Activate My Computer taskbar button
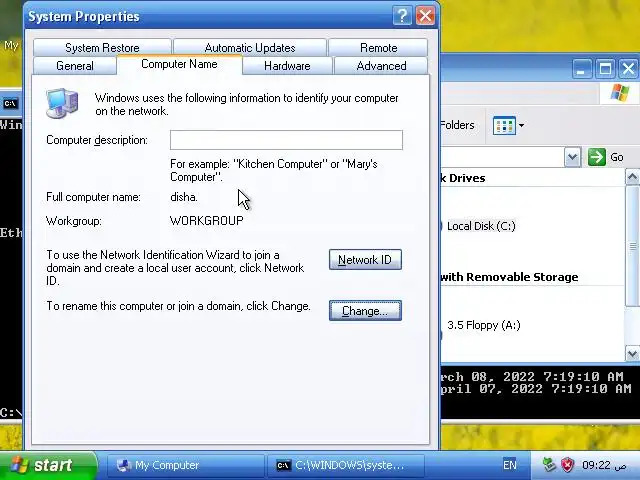Screen dimensions: 640x480 [186, 465]
